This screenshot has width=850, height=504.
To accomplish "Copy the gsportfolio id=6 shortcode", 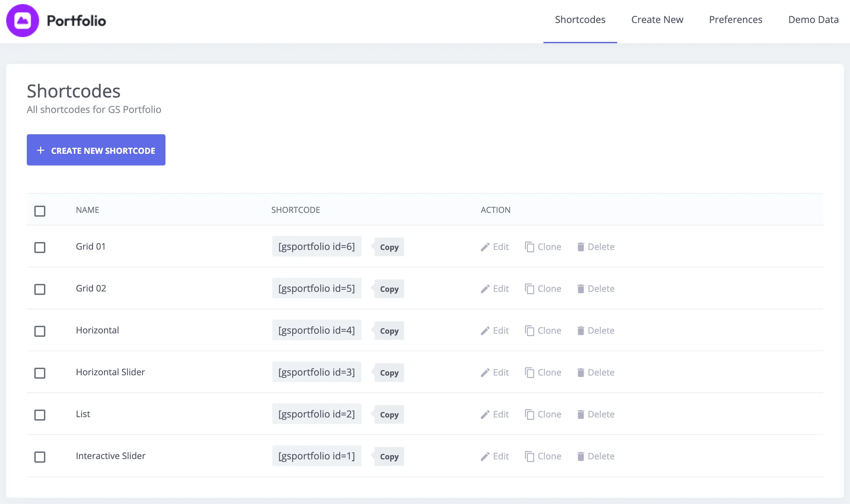I will point(389,247).
